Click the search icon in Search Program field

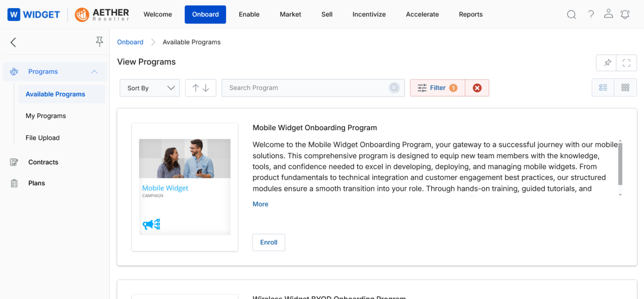(x=394, y=88)
